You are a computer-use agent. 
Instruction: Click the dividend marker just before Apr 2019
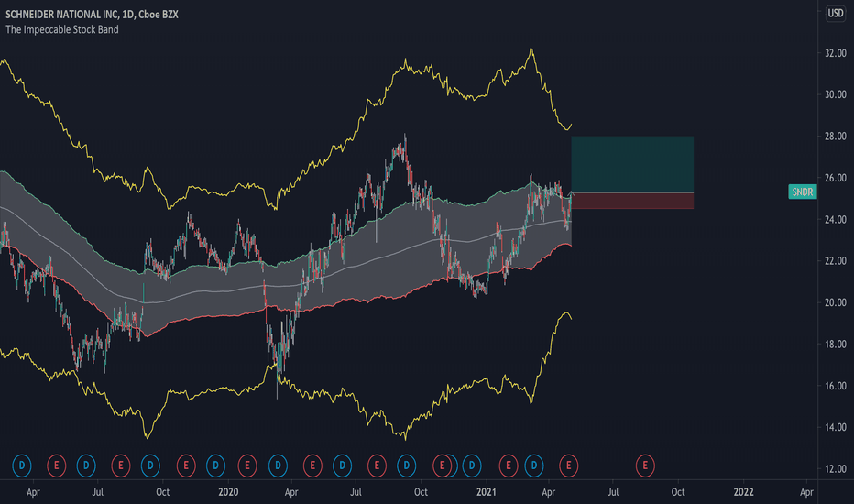[22, 466]
